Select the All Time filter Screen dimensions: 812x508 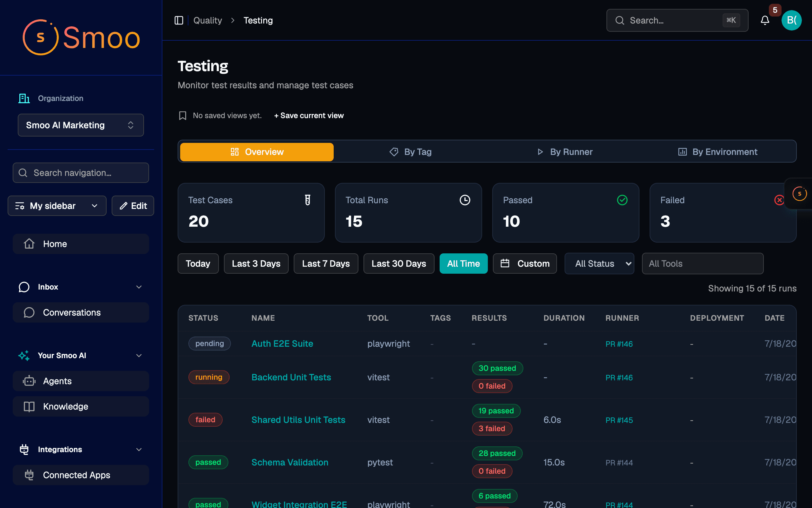click(463, 264)
